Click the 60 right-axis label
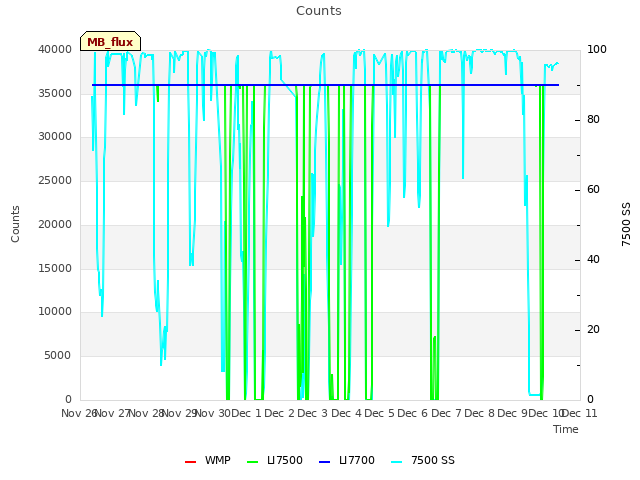Screen dimensions: 640x480 593,190
